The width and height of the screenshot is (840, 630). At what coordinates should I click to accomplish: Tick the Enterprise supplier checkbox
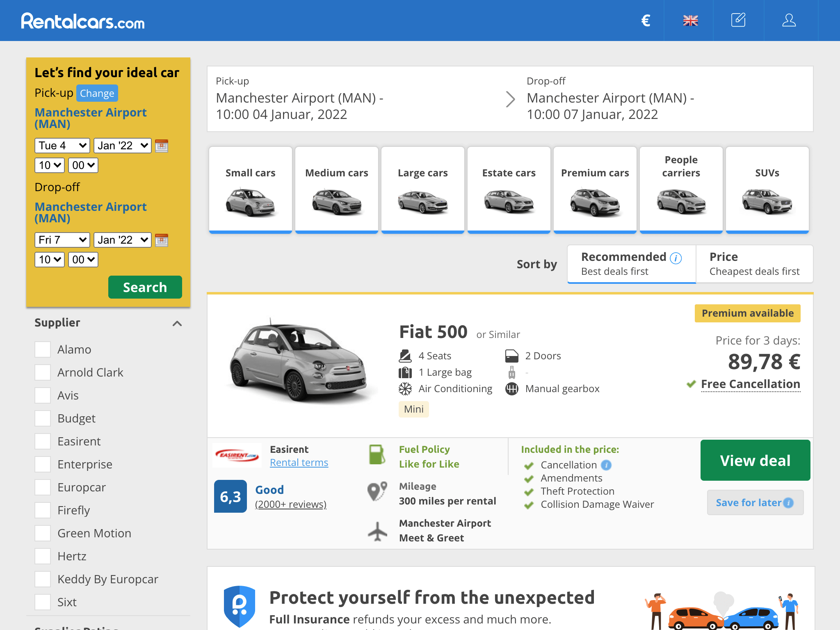point(43,464)
